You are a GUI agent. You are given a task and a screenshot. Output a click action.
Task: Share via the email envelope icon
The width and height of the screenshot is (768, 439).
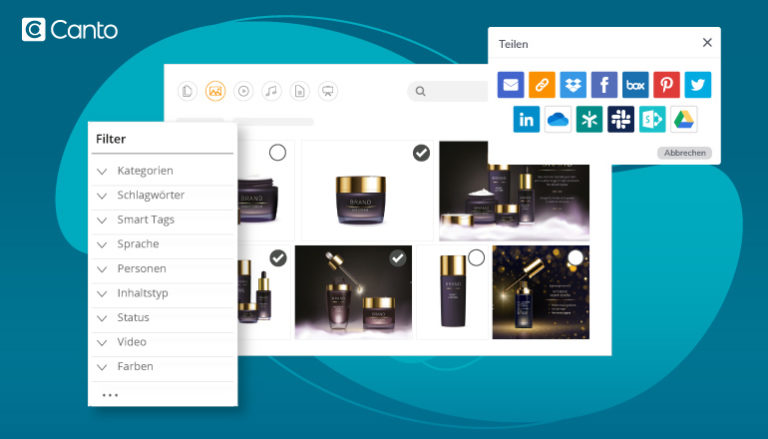(511, 85)
